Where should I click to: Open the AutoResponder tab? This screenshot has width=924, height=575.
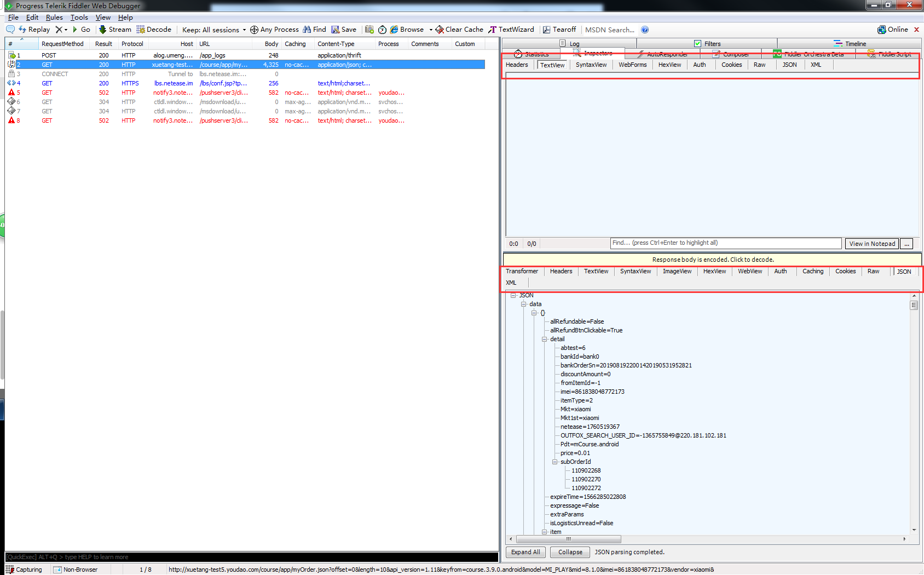[x=662, y=54]
